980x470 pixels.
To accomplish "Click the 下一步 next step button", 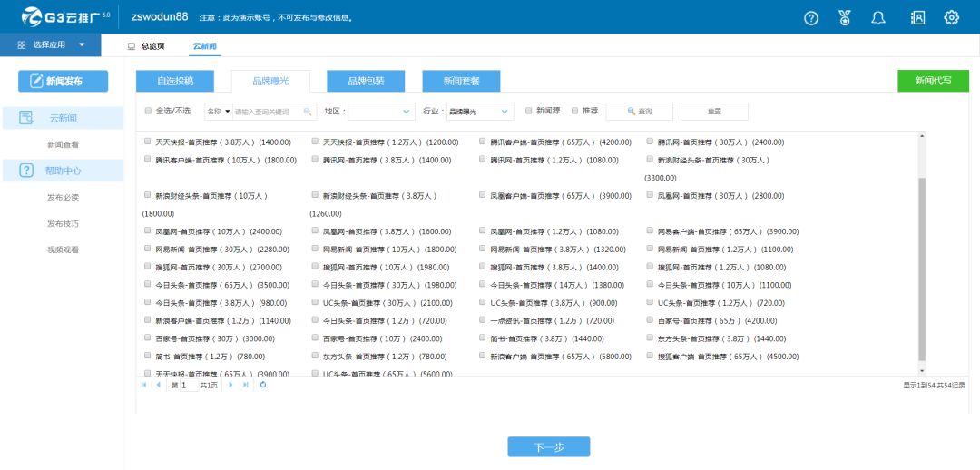I will click(548, 446).
